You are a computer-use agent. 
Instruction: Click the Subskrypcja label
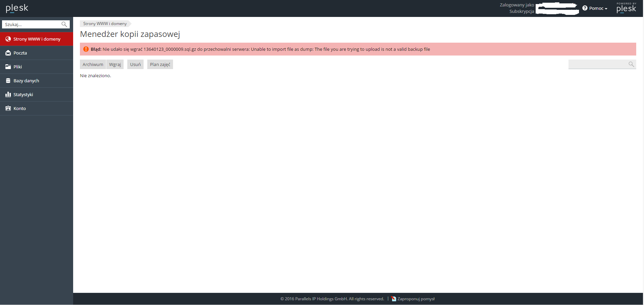click(521, 12)
